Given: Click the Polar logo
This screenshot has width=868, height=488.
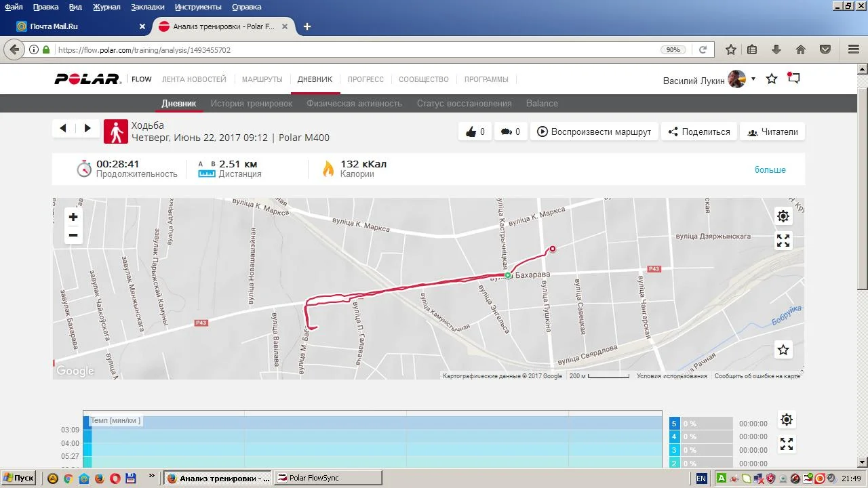Looking at the screenshot, I should pos(87,79).
